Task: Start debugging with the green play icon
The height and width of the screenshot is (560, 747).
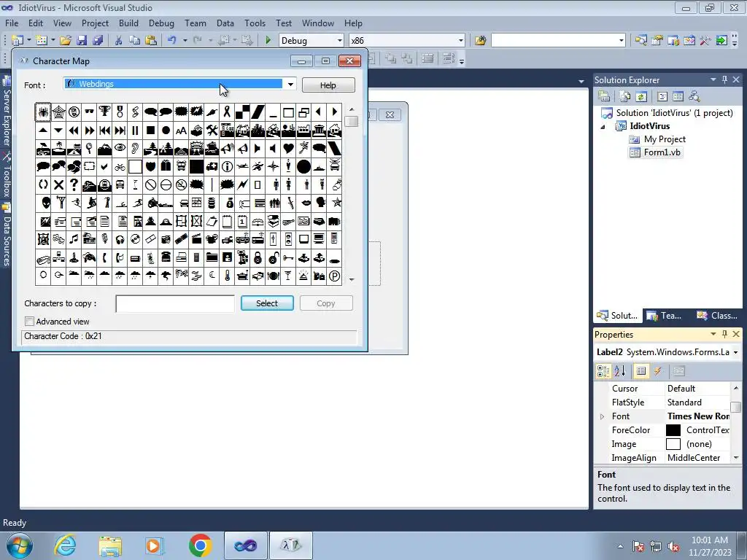Action: pyautogui.click(x=268, y=41)
